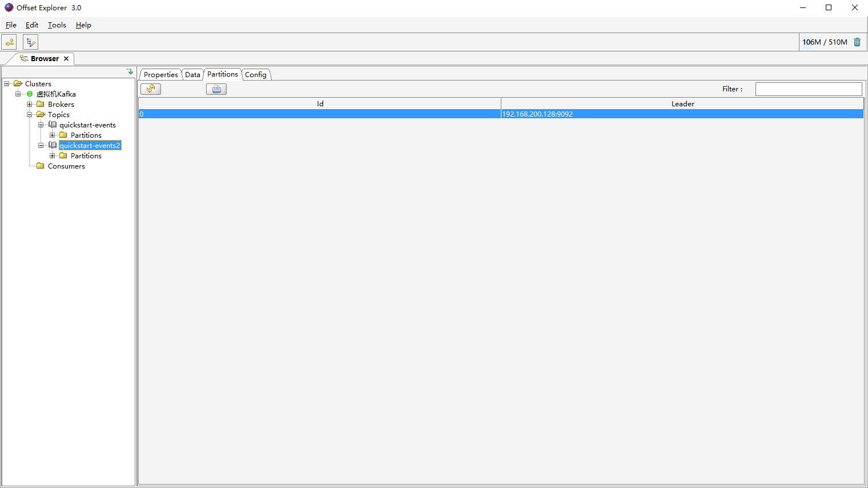This screenshot has height=488, width=868.
Task: Select the Clusters root label
Action: click(x=38, y=83)
